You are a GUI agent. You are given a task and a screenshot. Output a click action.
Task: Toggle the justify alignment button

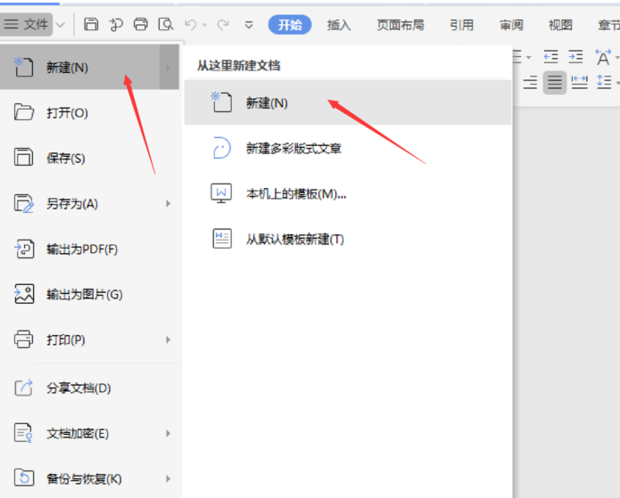pos(555,83)
